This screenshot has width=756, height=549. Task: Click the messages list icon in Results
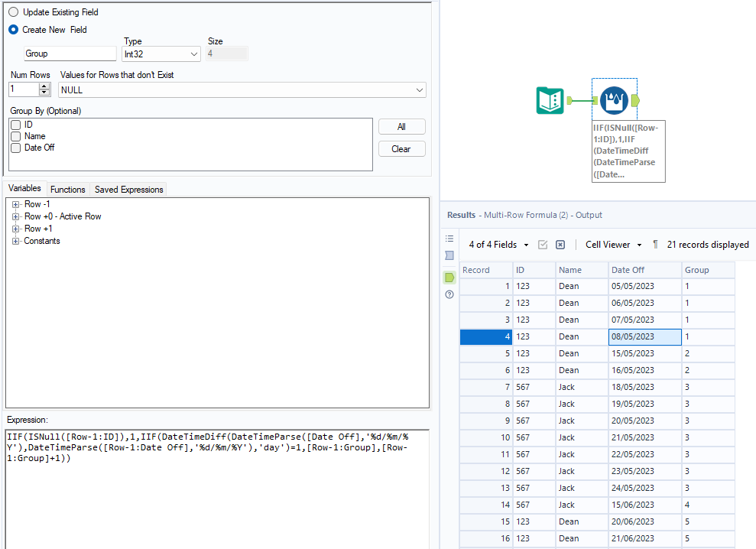(449, 239)
